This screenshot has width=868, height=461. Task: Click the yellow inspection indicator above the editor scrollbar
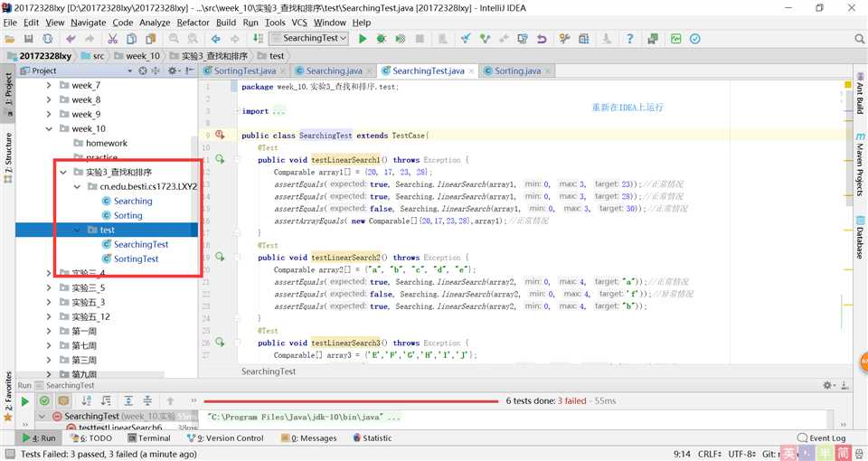pos(847,85)
